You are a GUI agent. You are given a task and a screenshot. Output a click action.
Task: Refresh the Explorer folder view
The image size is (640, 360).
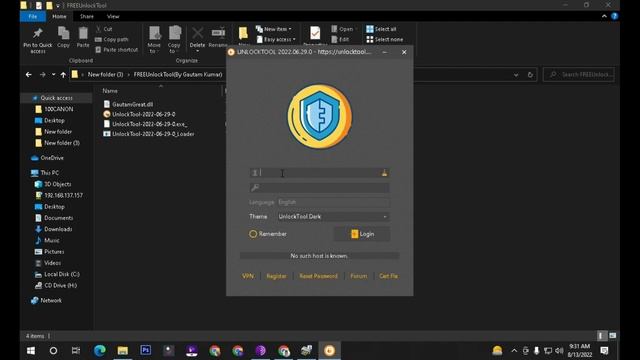530,75
